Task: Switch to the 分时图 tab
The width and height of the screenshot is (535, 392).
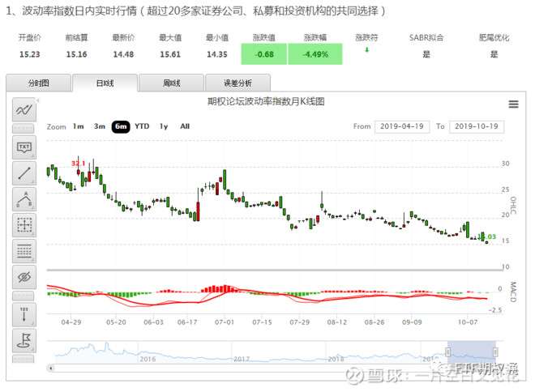Action: 39,83
